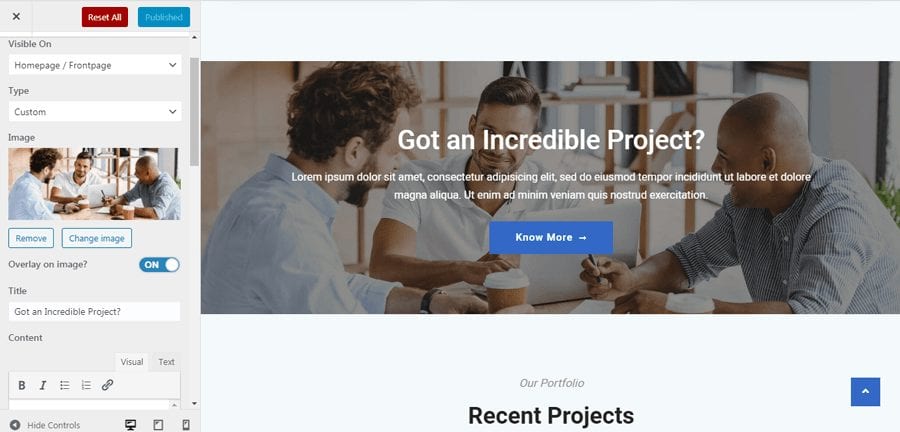Toggle the Overlay on image switch
900x432 pixels.
pyautogui.click(x=159, y=264)
